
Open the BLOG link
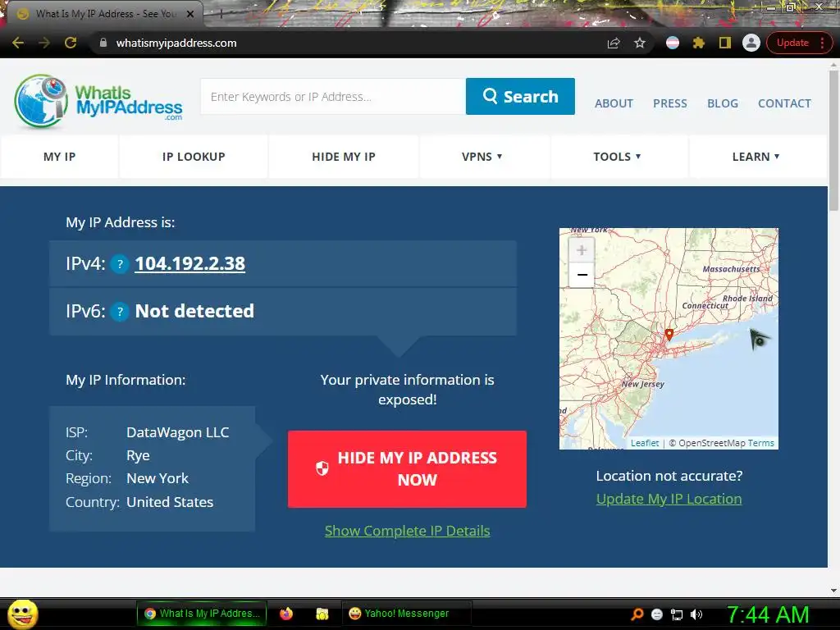pos(723,103)
